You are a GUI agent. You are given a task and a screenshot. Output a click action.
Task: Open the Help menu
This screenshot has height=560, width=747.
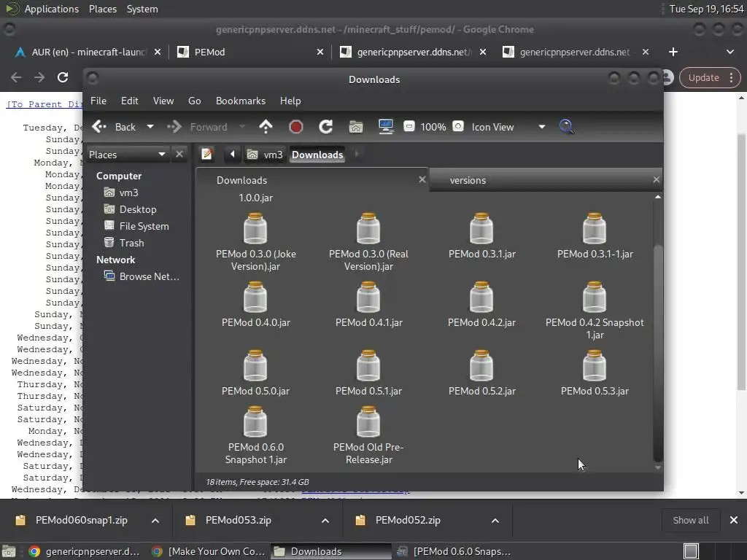click(x=290, y=101)
